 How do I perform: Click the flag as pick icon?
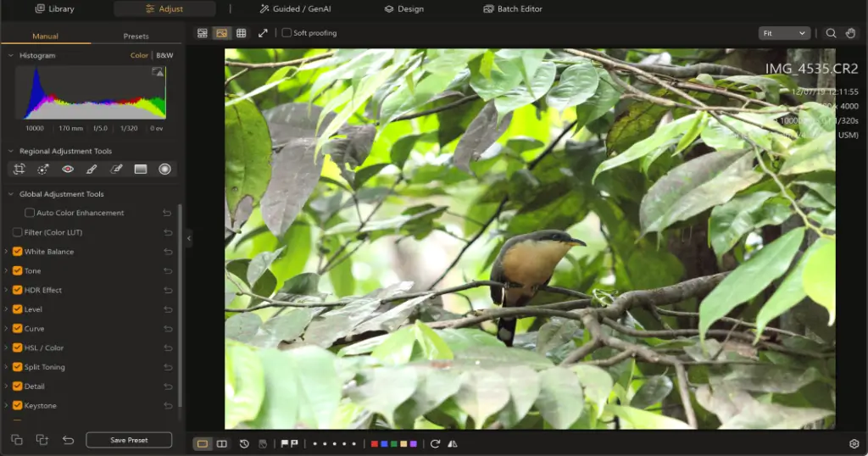285,444
